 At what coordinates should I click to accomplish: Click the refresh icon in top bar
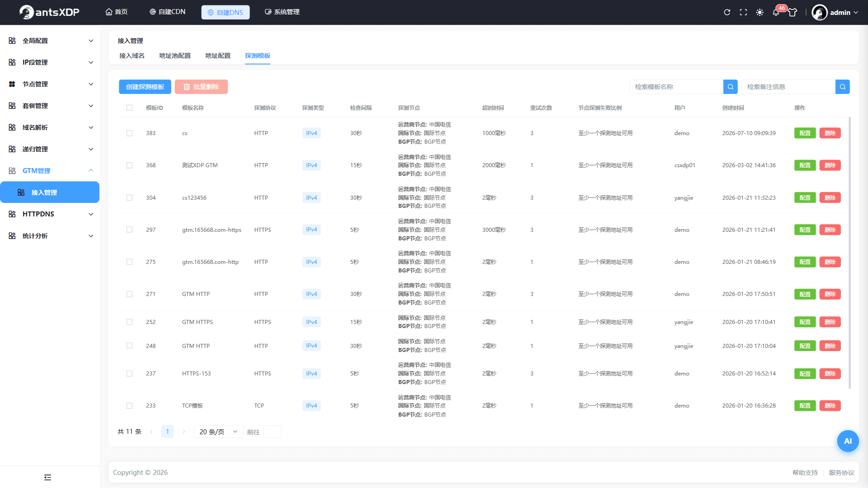coord(727,12)
